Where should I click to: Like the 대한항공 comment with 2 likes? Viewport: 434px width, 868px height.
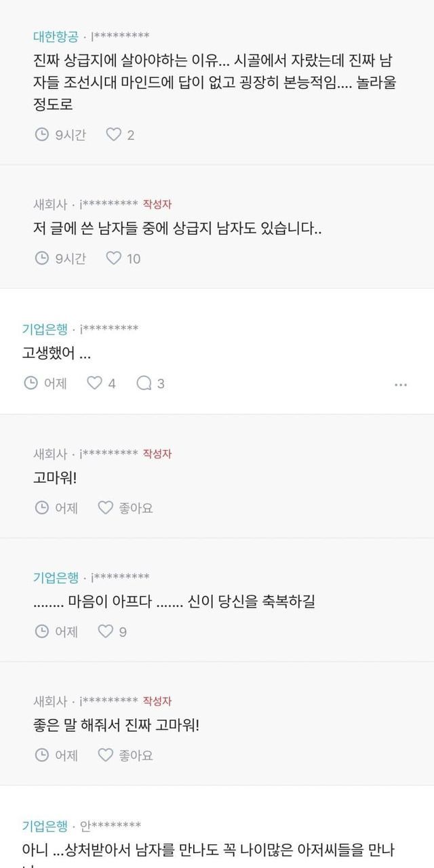(x=113, y=134)
